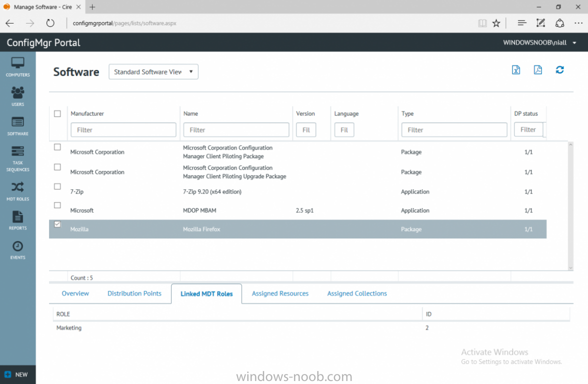
Task: Select the Mozilla Firefox name cell
Action: coord(201,229)
